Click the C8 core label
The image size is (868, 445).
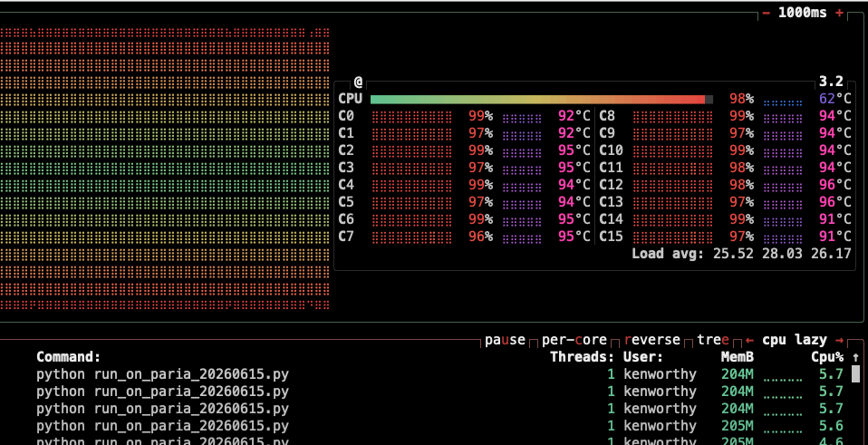click(607, 116)
